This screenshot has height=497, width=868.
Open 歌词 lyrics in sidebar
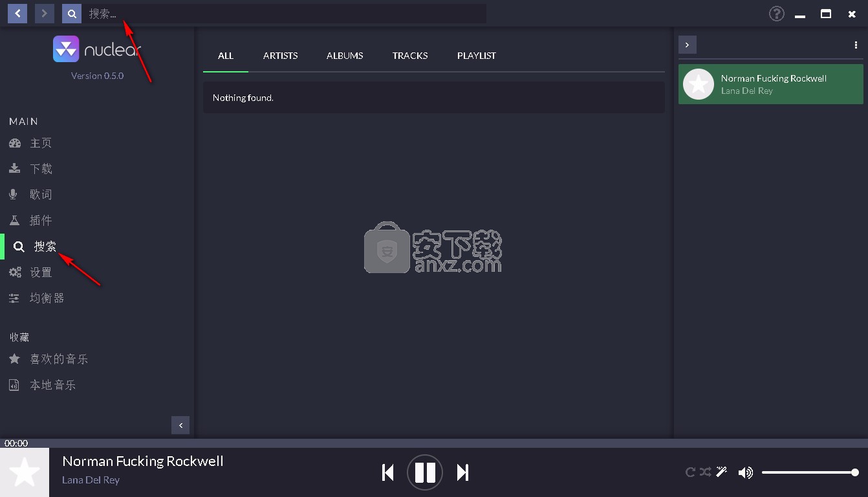30,195
